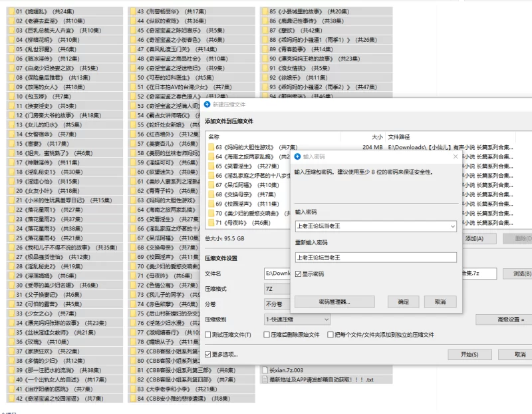Click 取消 in the password dialog
The image size is (532, 414).
pyautogui.click(x=440, y=302)
